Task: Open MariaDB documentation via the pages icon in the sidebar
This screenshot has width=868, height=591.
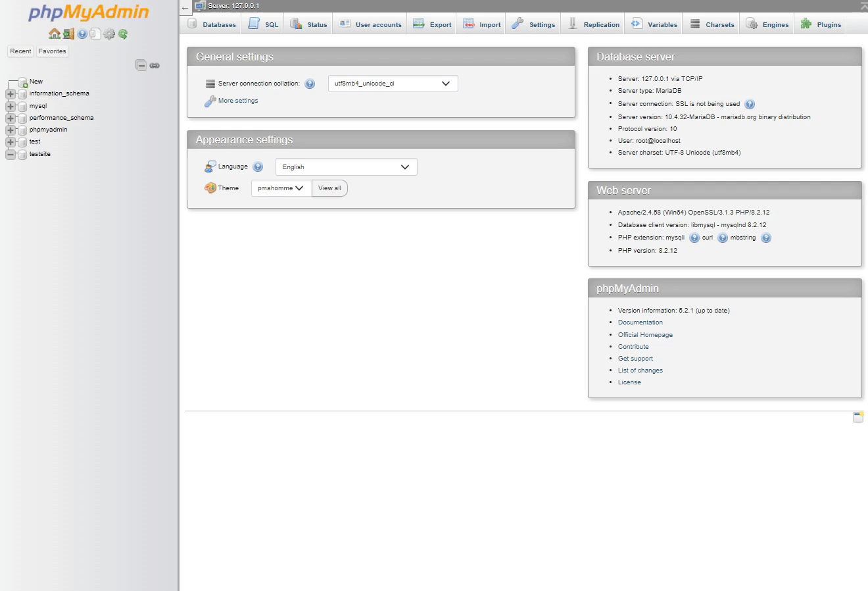Action: click(95, 34)
